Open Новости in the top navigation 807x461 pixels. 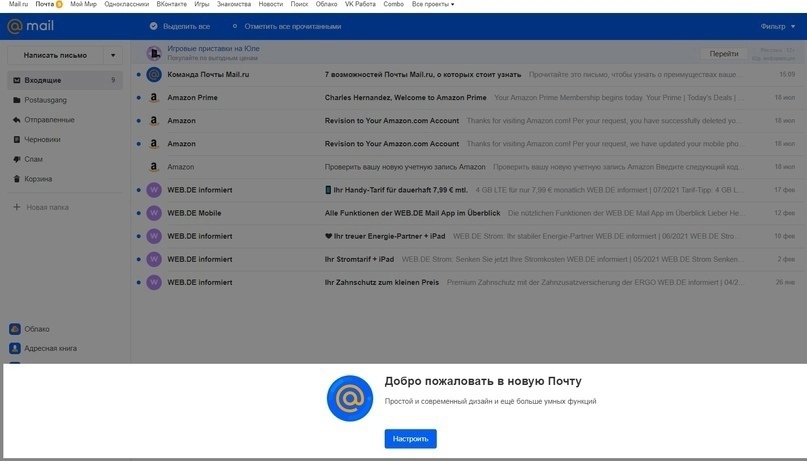[270, 5]
